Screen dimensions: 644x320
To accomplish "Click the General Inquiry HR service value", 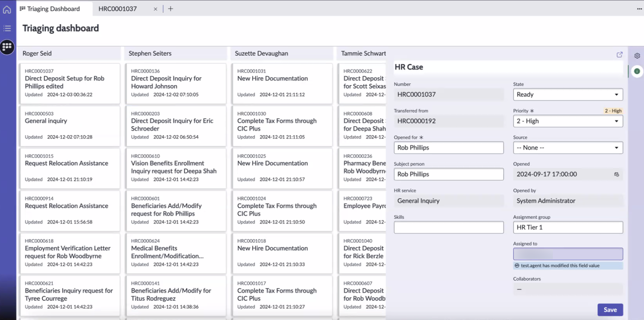I will click(x=449, y=201).
